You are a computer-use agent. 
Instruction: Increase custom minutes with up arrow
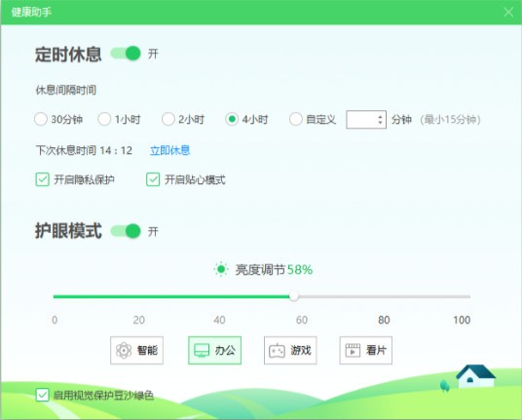380,116
